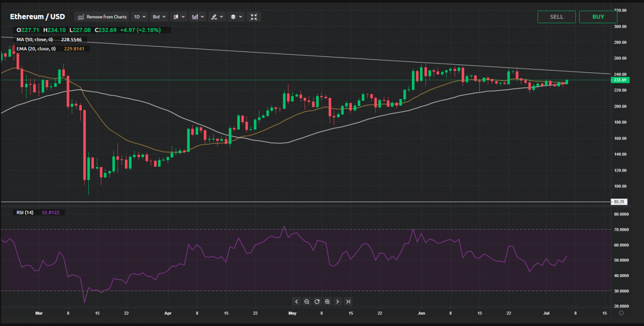Click the MA value 228.5546
Viewport: 644px width, 326px height.
[x=71, y=39]
